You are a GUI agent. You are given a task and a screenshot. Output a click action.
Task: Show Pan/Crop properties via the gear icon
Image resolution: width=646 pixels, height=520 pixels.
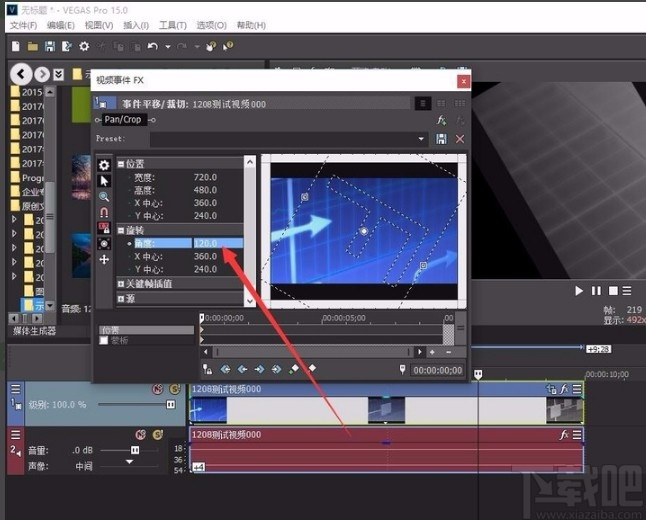click(104, 165)
